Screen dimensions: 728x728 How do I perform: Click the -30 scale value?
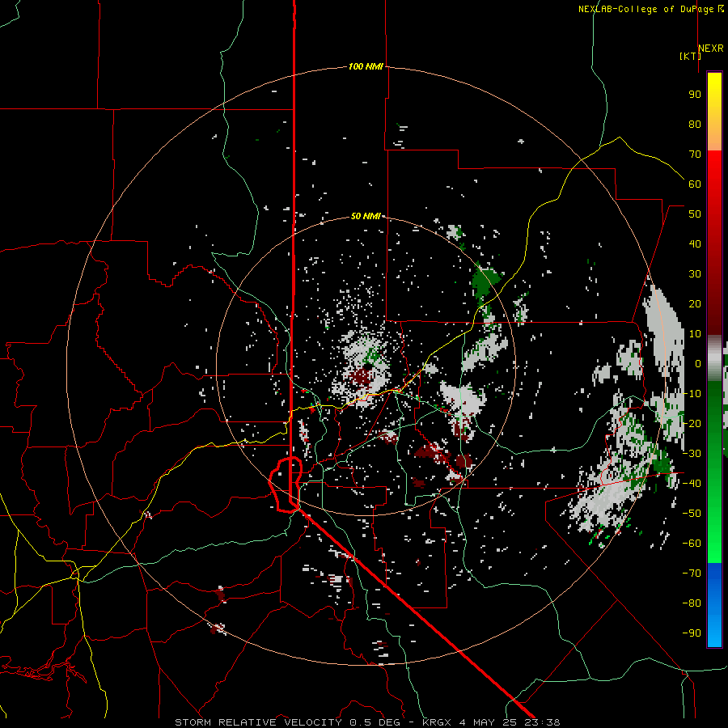coord(692,454)
